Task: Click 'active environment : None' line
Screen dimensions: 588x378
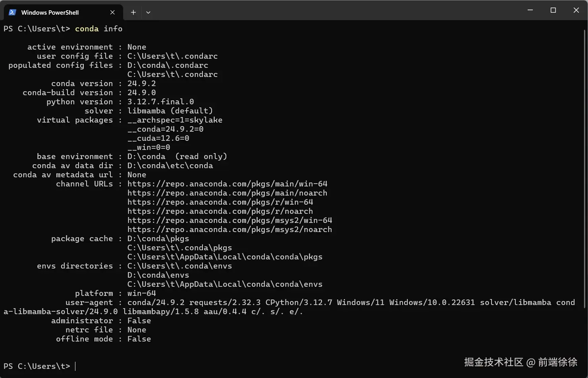Action: (x=87, y=47)
